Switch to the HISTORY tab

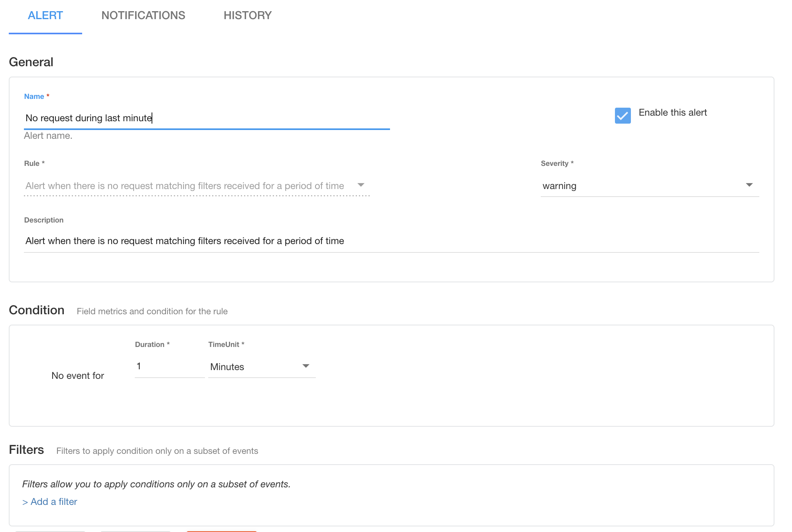(247, 16)
